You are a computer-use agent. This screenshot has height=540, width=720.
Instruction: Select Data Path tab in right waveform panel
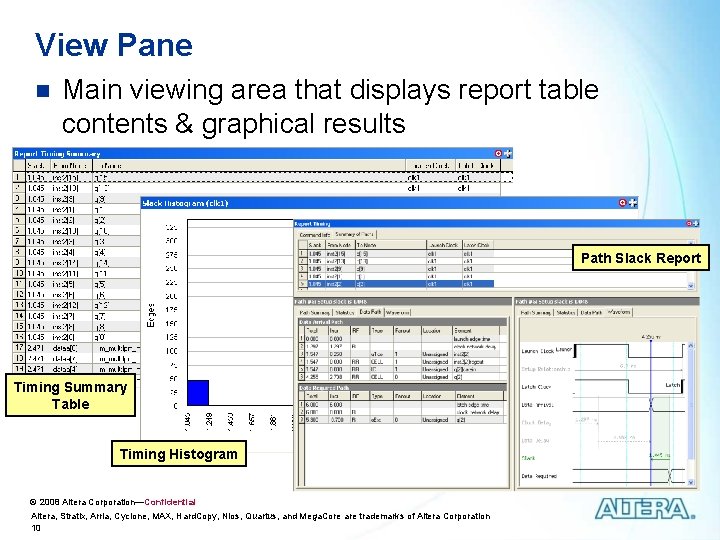click(591, 312)
